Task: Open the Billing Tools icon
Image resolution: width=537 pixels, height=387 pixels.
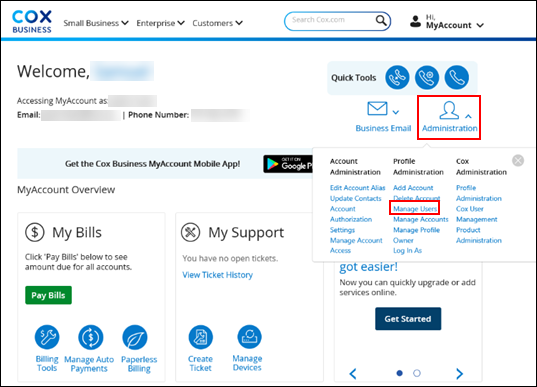Action: click(x=47, y=337)
